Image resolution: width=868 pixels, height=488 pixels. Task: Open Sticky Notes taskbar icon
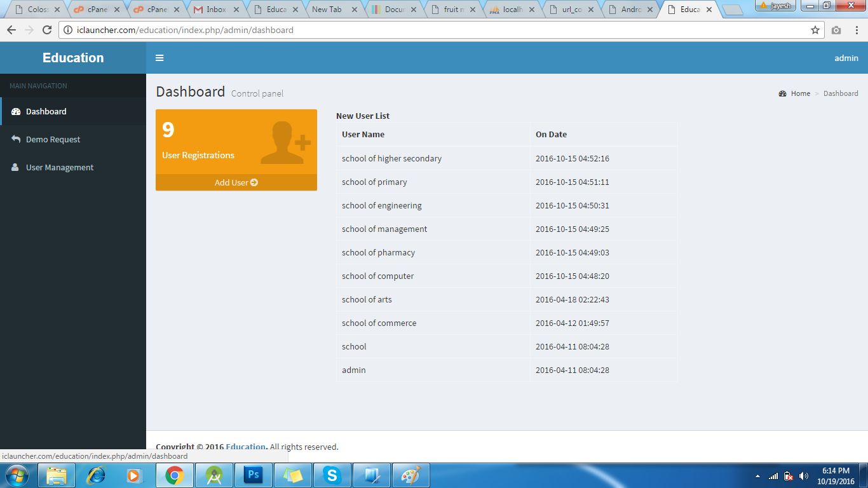pyautogui.click(x=293, y=475)
